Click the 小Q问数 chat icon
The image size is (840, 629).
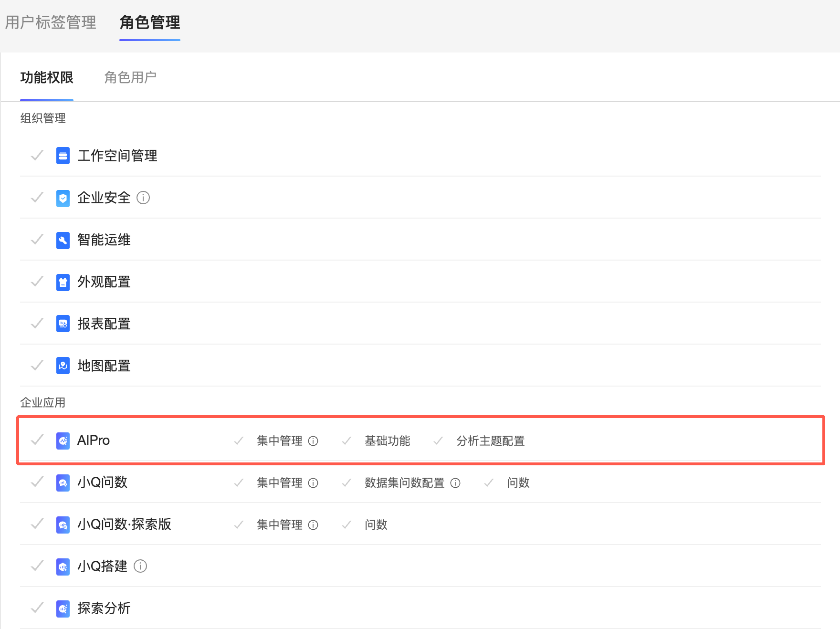tap(63, 482)
